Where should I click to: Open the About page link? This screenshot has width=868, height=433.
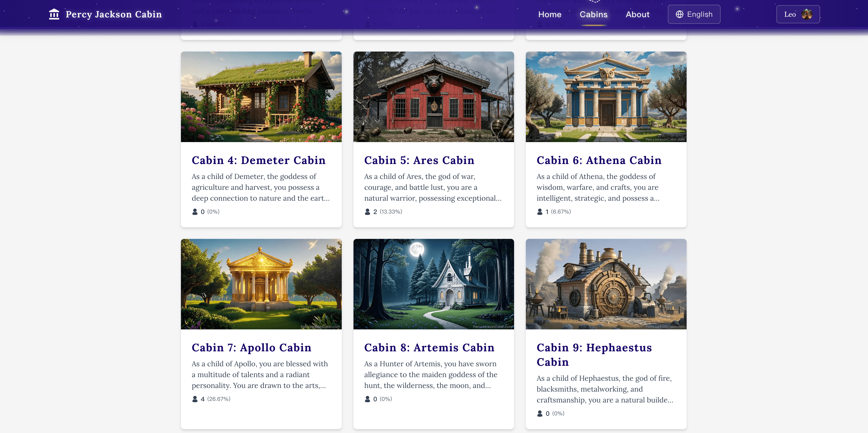tap(638, 14)
